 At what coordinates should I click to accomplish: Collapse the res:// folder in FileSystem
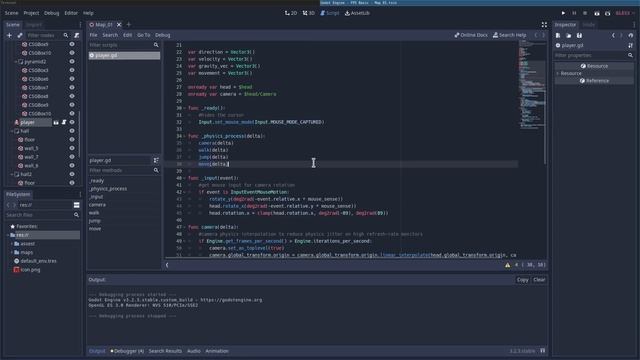tap(8, 235)
